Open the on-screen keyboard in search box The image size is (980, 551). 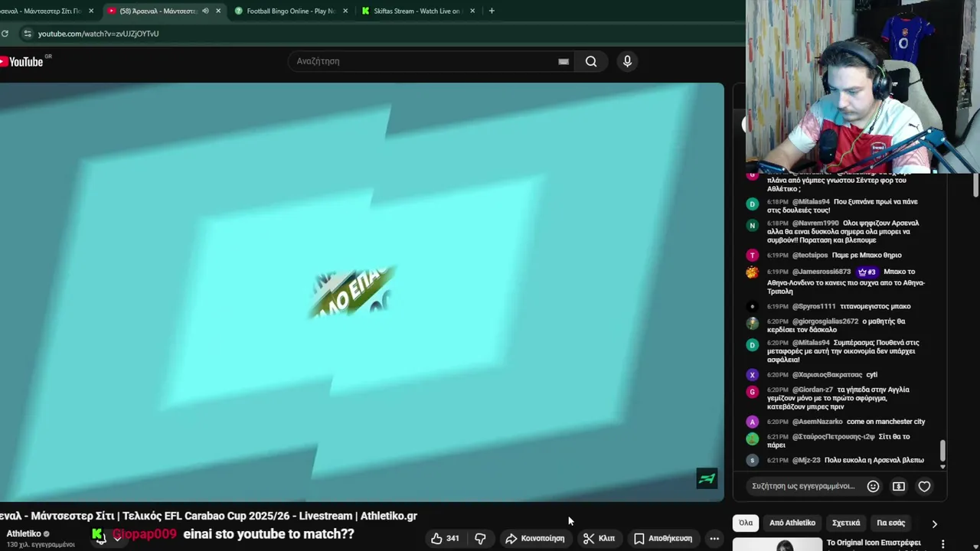tap(563, 61)
